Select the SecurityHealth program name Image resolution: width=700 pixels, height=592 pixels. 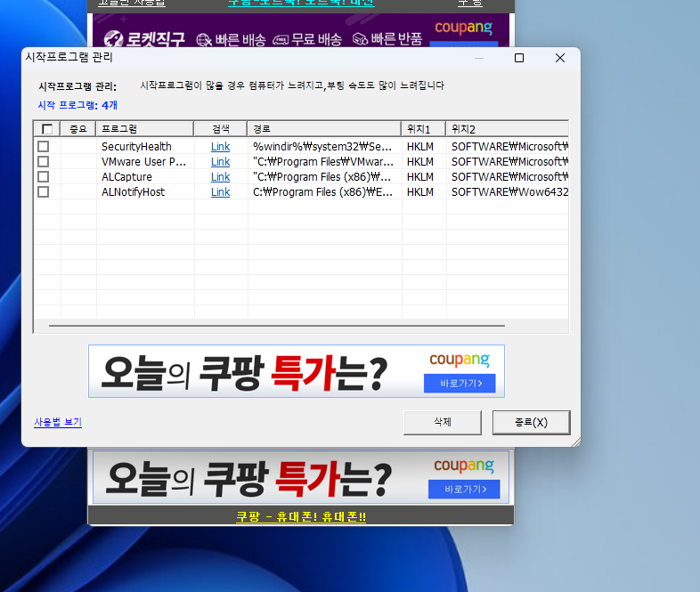pyautogui.click(x=136, y=146)
